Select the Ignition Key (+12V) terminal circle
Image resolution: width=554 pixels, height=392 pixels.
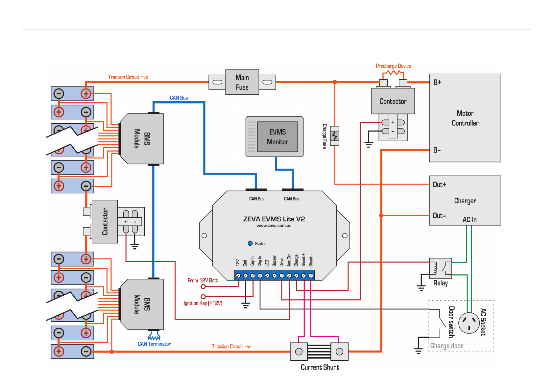click(x=203, y=297)
